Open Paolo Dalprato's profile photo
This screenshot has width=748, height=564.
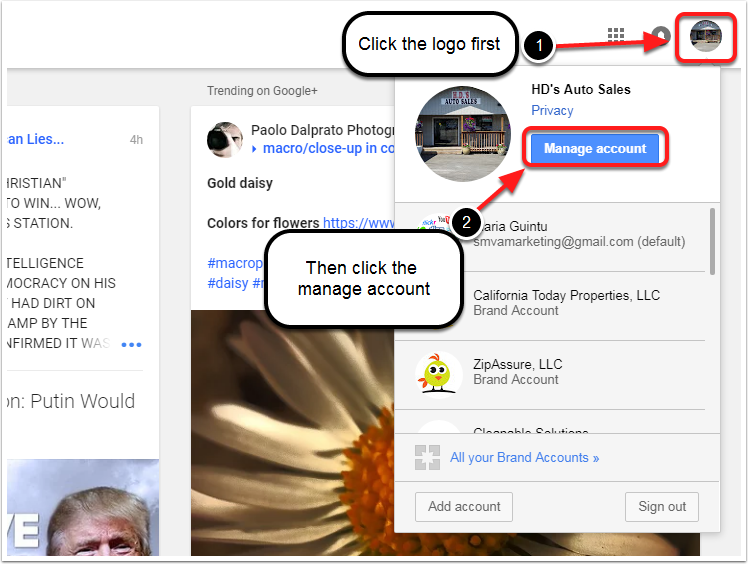pyautogui.click(x=225, y=140)
